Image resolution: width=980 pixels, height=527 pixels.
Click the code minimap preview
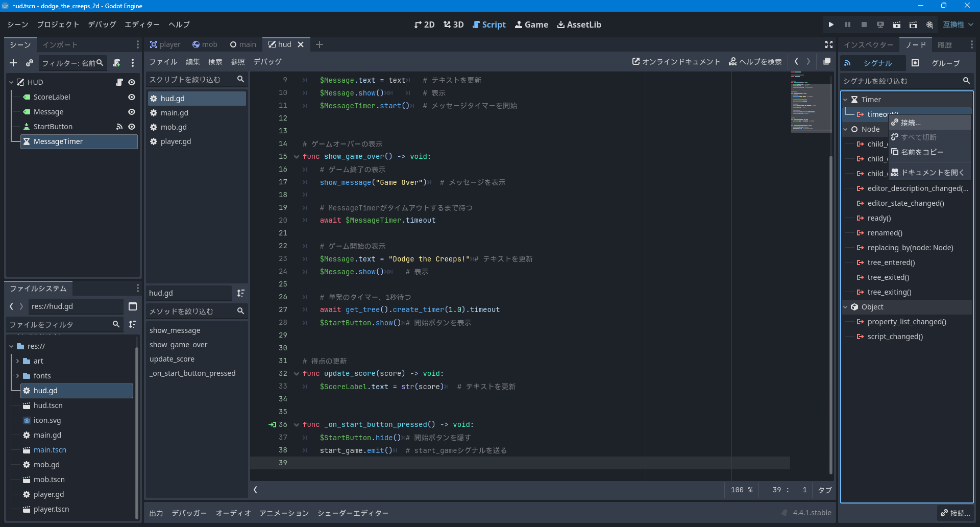point(811,102)
